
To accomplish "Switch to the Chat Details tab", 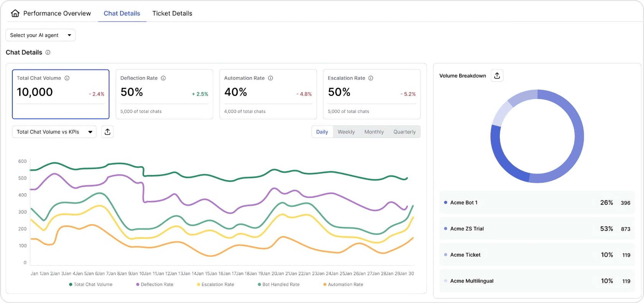I will [x=122, y=13].
